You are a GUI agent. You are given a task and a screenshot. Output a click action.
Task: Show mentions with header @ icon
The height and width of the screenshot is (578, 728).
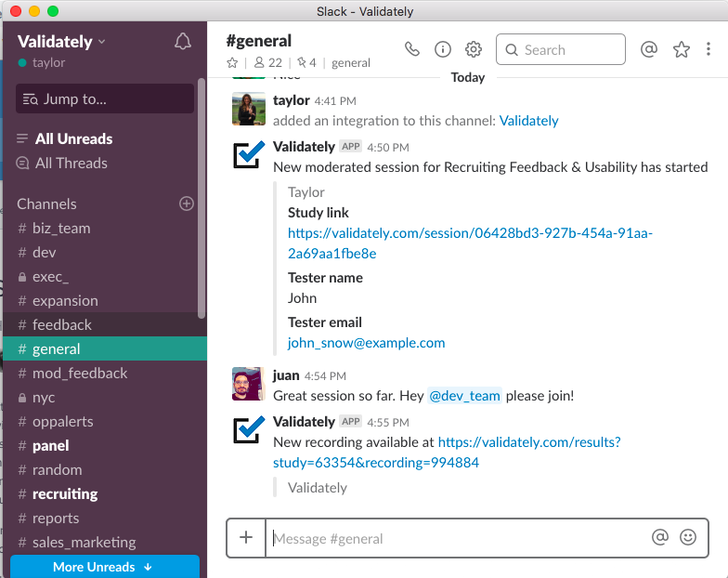pos(648,48)
